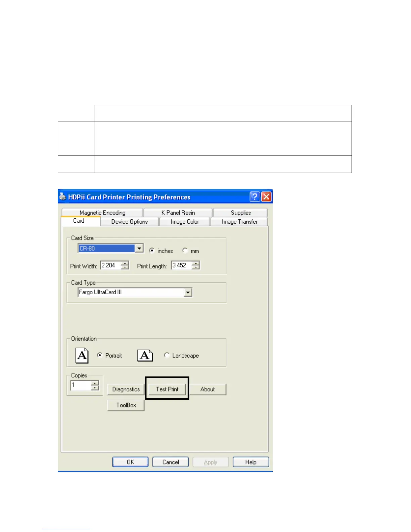Open the Image Transfer tab

coord(239,222)
